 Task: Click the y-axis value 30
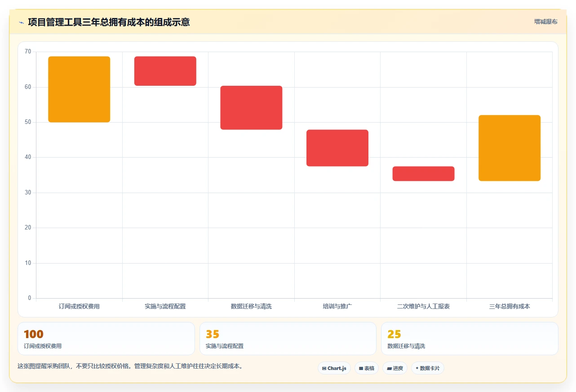point(28,193)
